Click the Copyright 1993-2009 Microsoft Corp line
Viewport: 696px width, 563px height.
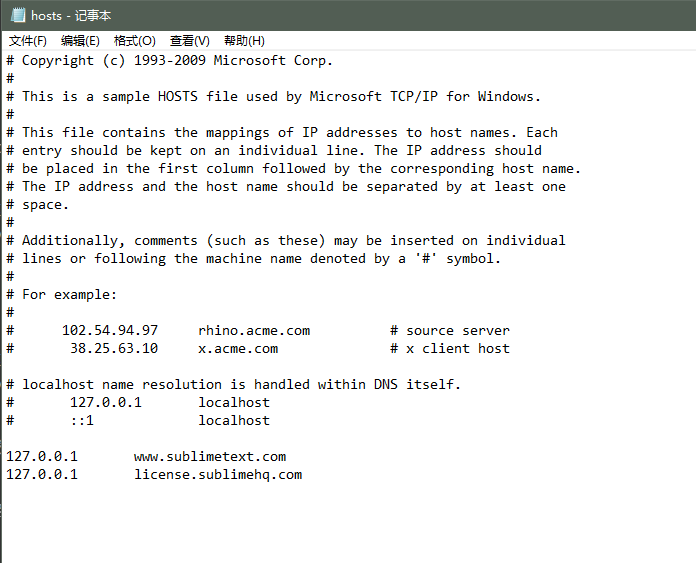pyautogui.click(x=169, y=60)
